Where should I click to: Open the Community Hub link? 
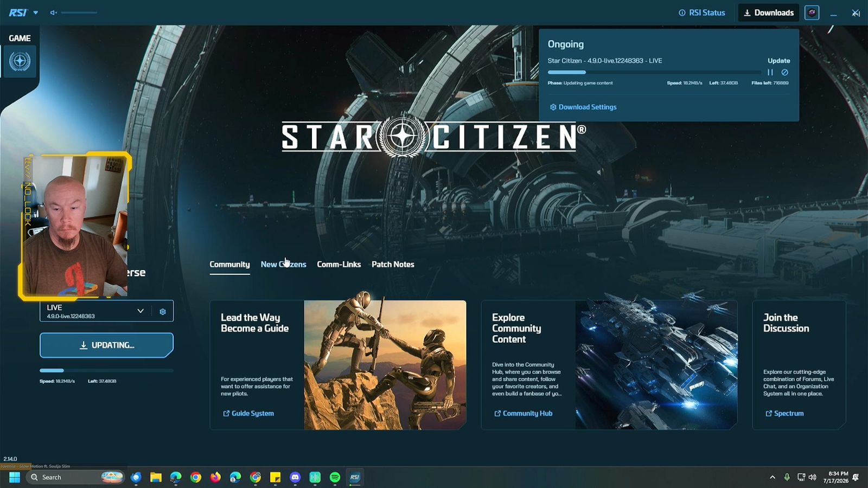(523, 413)
